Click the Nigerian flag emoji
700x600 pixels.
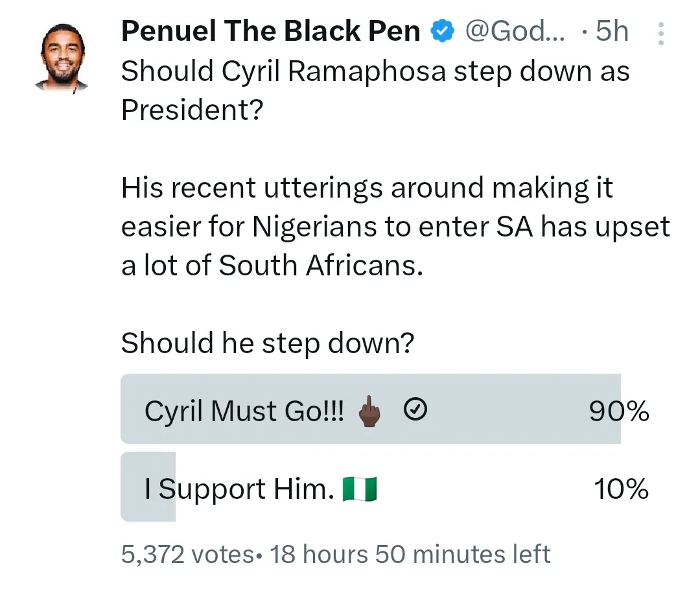(x=360, y=489)
